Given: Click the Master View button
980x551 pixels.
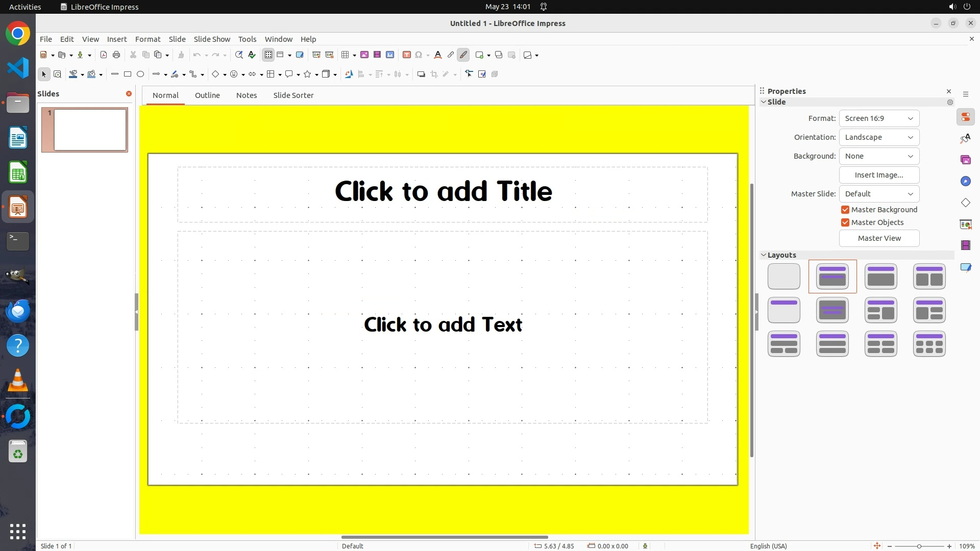Looking at the screenshot, I should click(879, 238).
